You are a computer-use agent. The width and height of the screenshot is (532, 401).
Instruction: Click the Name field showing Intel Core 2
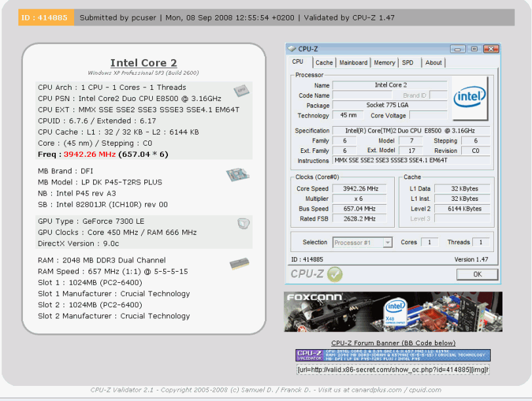point(390,85)
